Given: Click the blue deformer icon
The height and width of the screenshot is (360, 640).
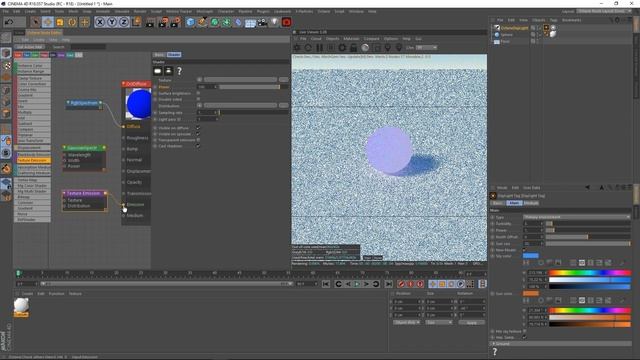Looking at the screenshot, I should [238, 22].
